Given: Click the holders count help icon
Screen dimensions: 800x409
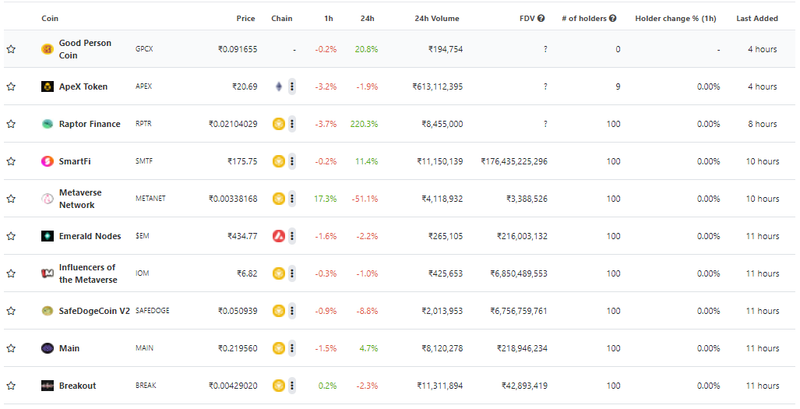Looking at the screenshot, I should point(613,18).
